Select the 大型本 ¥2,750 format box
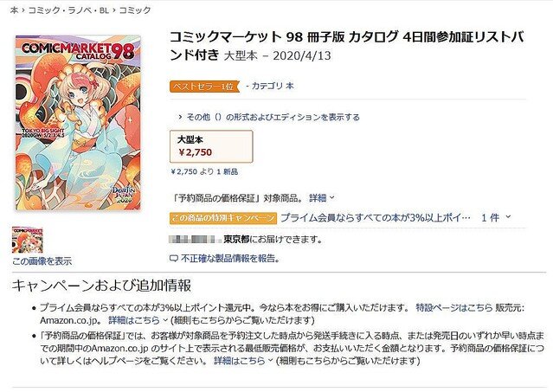 (x=211, y=146)
